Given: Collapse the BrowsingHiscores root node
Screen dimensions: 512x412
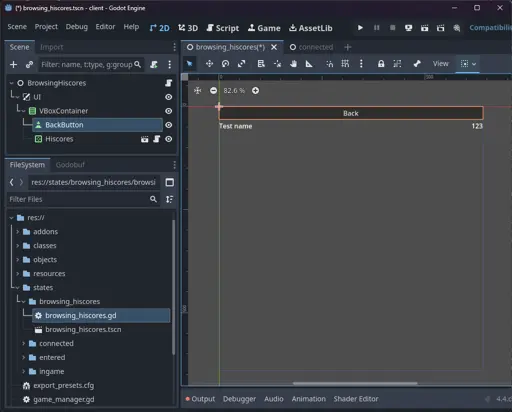Looking at the screenshot, I should [12, 83].
